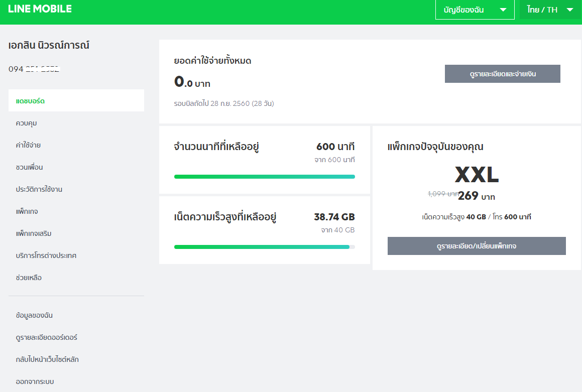Click the 269 บาท package price
This screenshot has height=392, width=582.
[477, 196]
